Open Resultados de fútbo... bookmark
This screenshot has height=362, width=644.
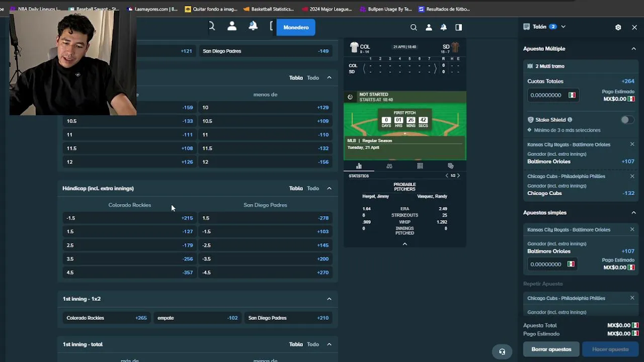coord(444,9)
